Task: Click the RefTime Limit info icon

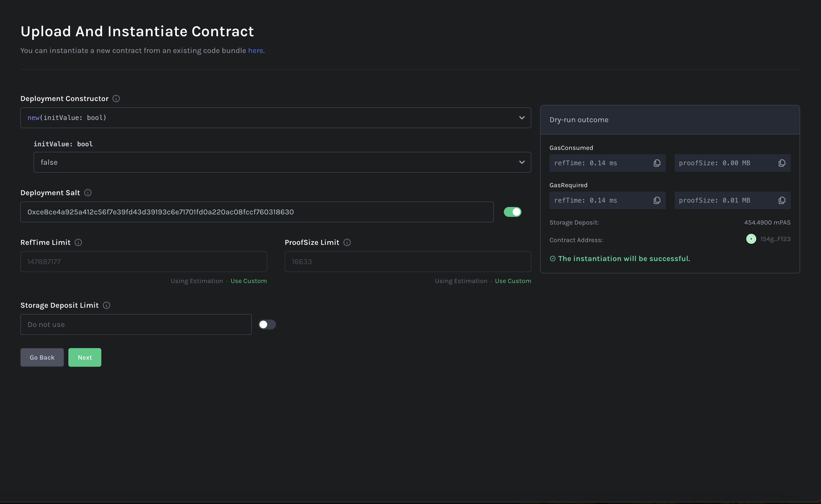Action: pyautogui.click(x=78, y=242)
